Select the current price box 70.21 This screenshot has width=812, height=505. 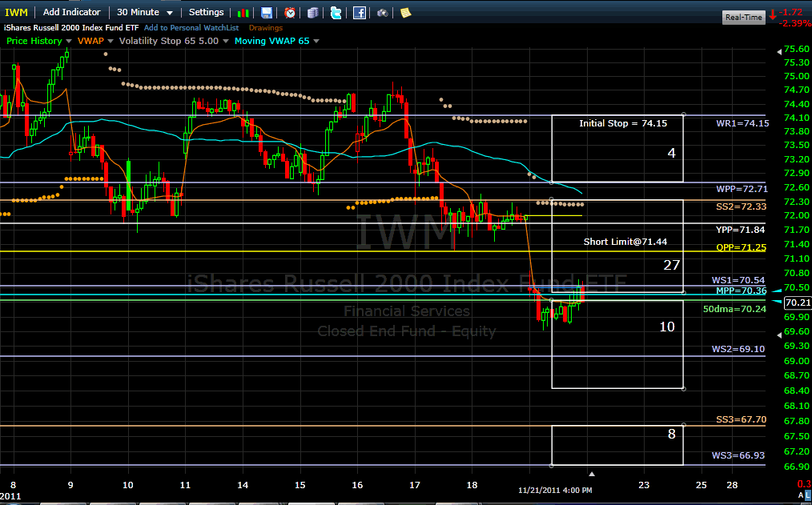pos(798,303)
